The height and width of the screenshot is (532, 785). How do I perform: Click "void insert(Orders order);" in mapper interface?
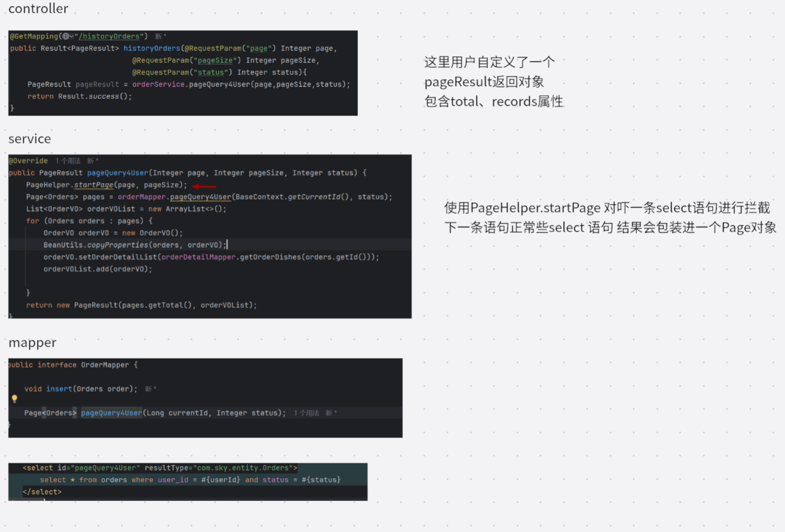pos(81,389)
